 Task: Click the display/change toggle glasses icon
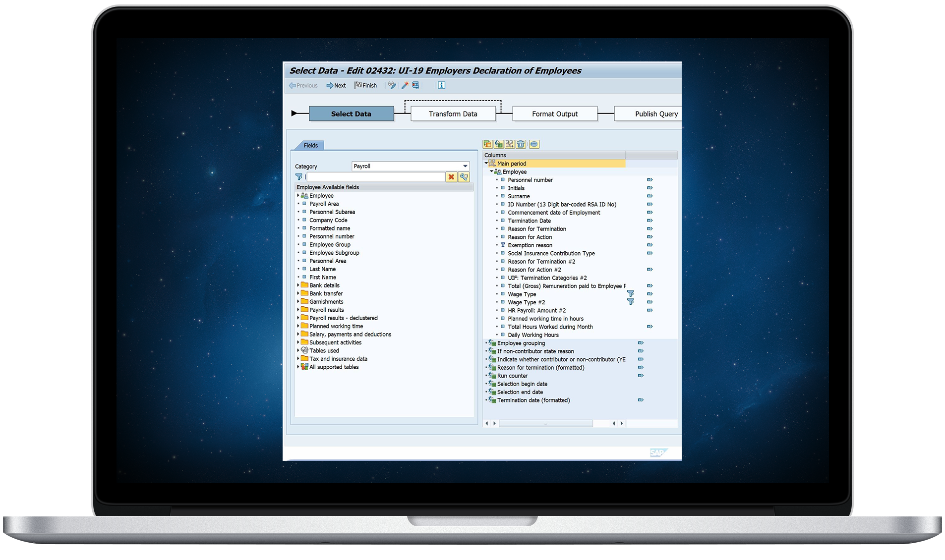pos(392,85)
